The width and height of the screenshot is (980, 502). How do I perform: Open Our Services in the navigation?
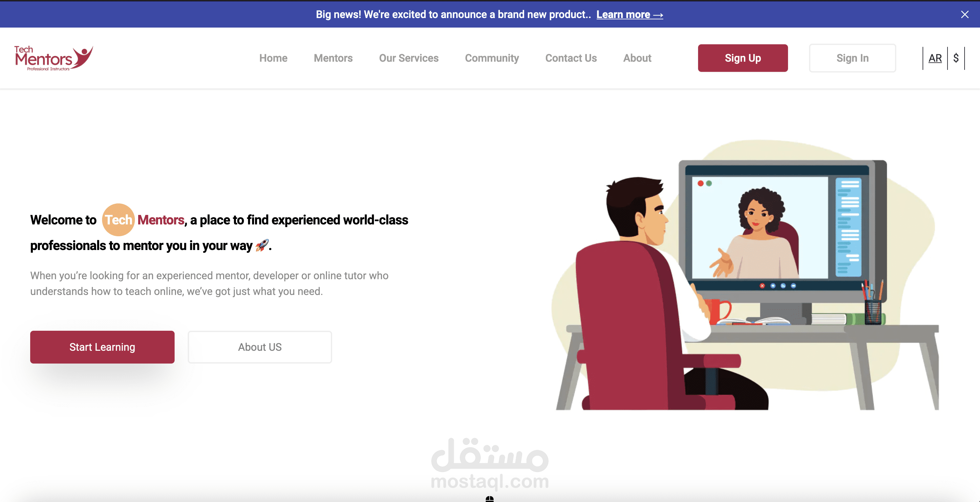click(x=409, y=58)
